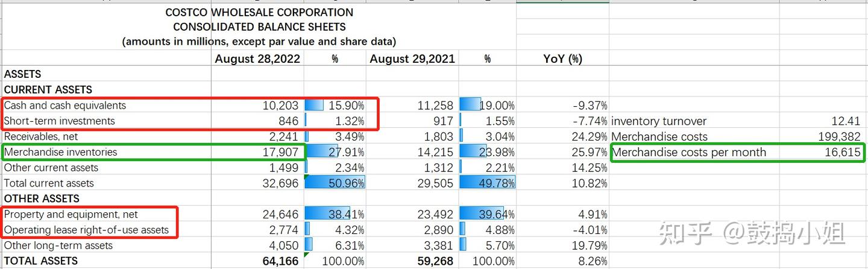
Task: Click the 38.41% percentage cell
Action: click(x=335, y=215)
